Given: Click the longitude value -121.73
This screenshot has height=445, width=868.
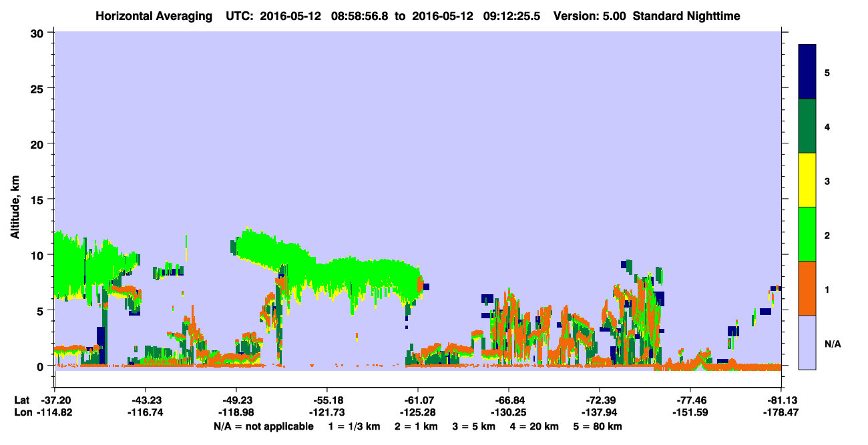Looking at the screenshot, I should point(327,412).
